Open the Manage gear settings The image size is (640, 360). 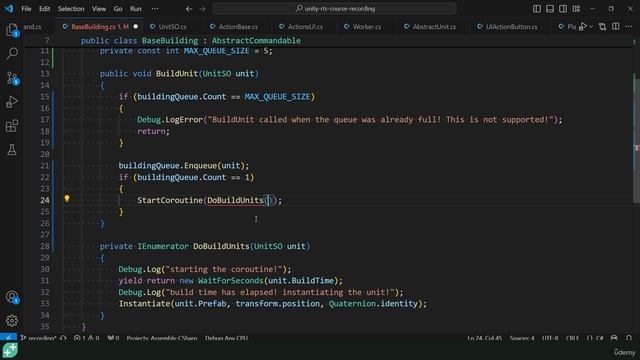pyautogui.click(x=12, y=320)
